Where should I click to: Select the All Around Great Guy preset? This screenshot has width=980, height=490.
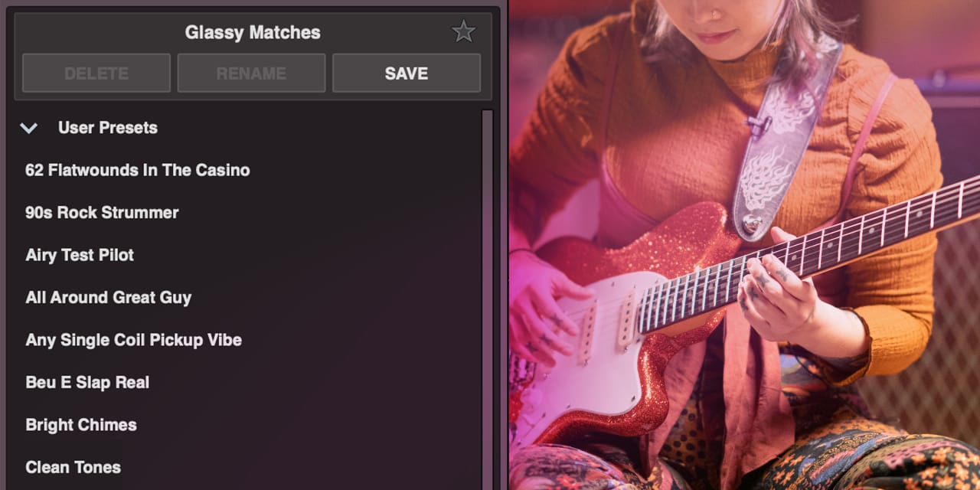(x=109, y=298)
